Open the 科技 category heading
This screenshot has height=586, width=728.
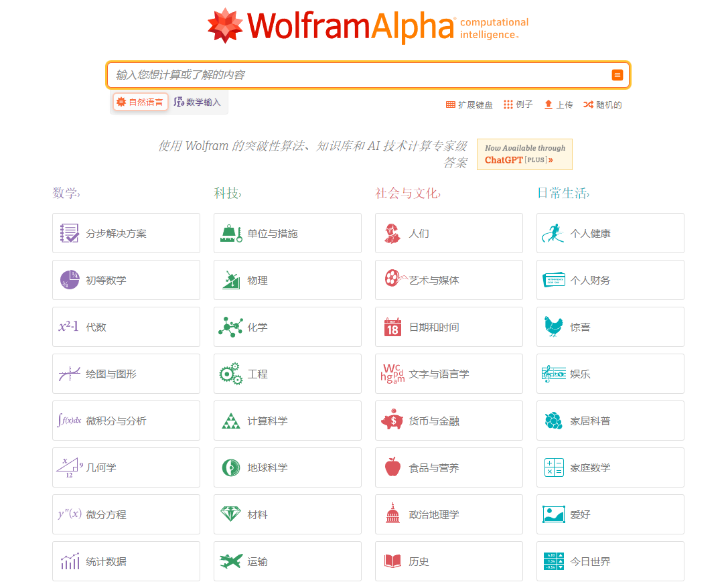pyautogui.click(x=228, y=193)
